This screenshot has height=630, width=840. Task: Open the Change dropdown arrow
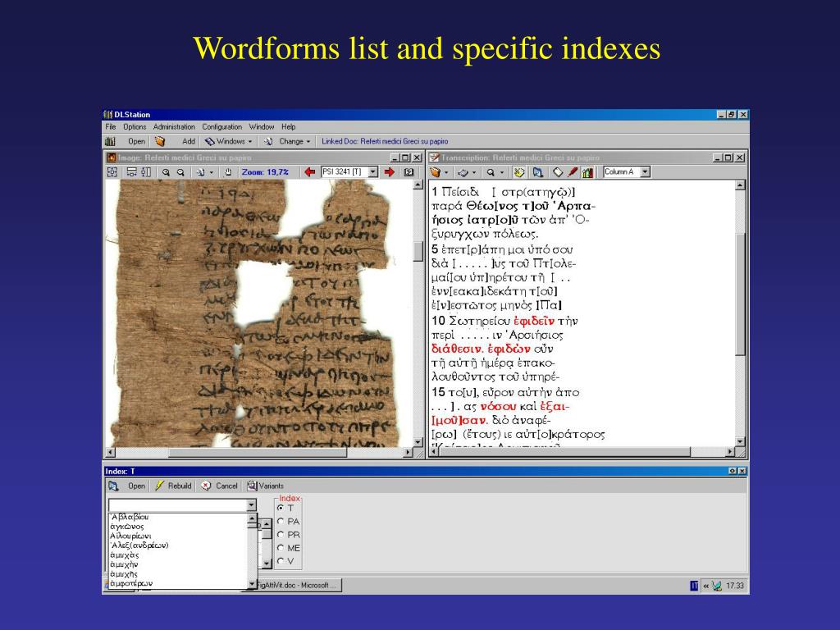tap(308, 142)
